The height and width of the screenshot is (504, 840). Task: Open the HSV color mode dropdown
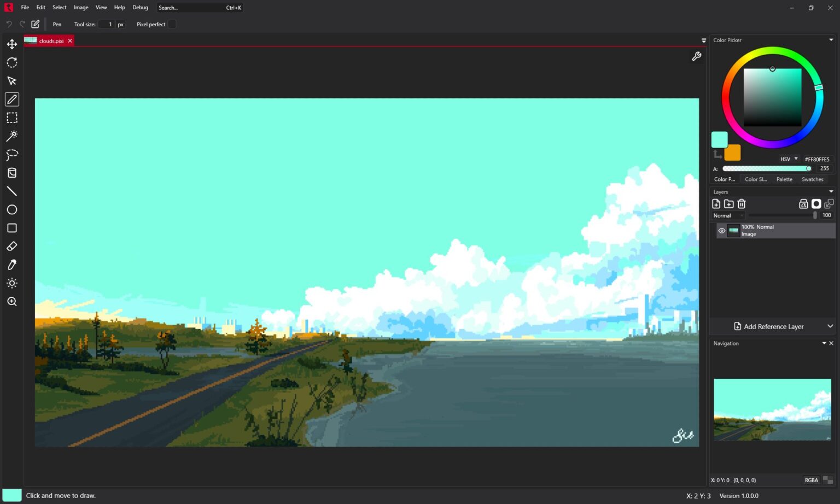(x=788, y=159)
